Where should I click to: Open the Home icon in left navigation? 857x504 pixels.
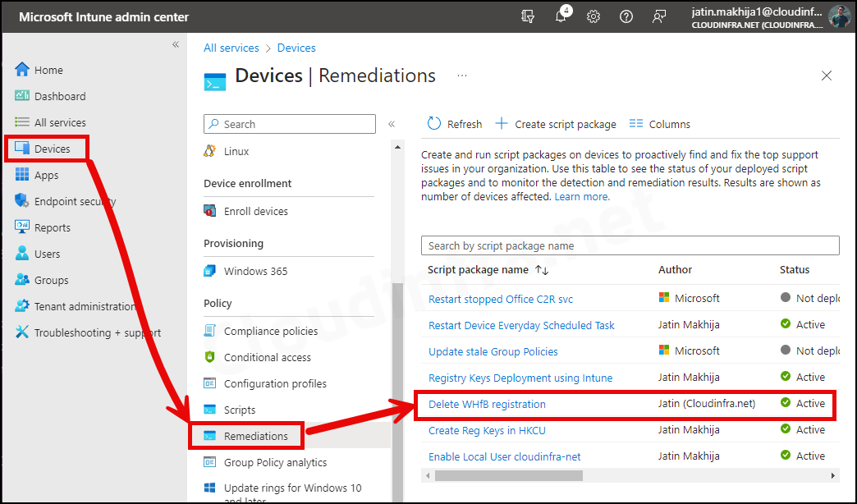[x=22, y=70]
